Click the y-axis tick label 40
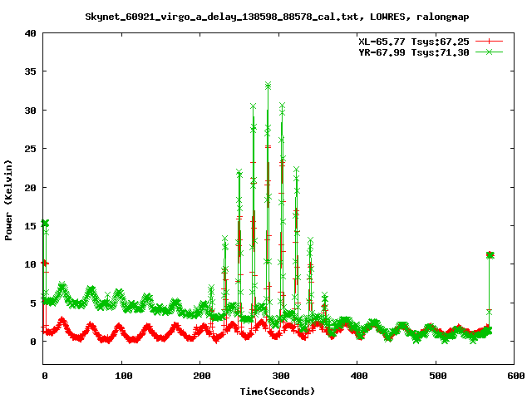 pyautogui.click(x=30, y=33)
